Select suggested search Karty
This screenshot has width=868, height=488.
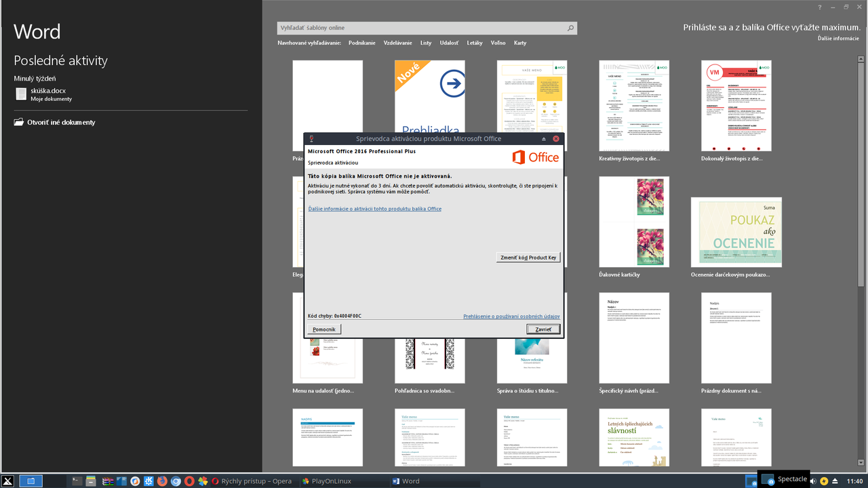pyautogui.click(x=520, y=43)
